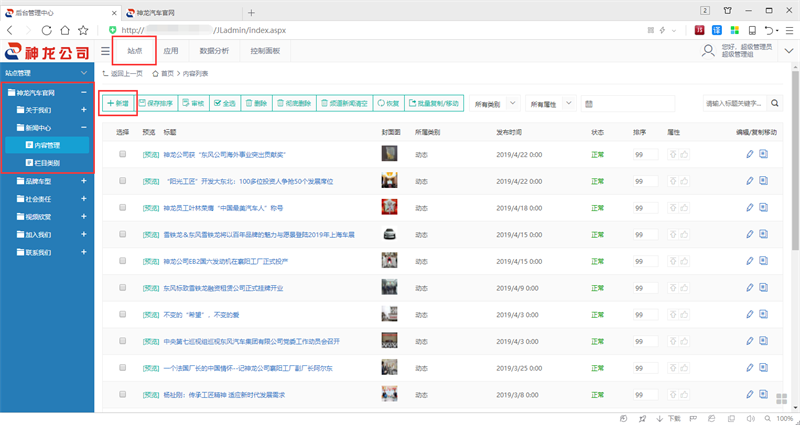Viewport: 800px width, 425px height.
Task: Click the browser home icon
Action: coord(65,30)
